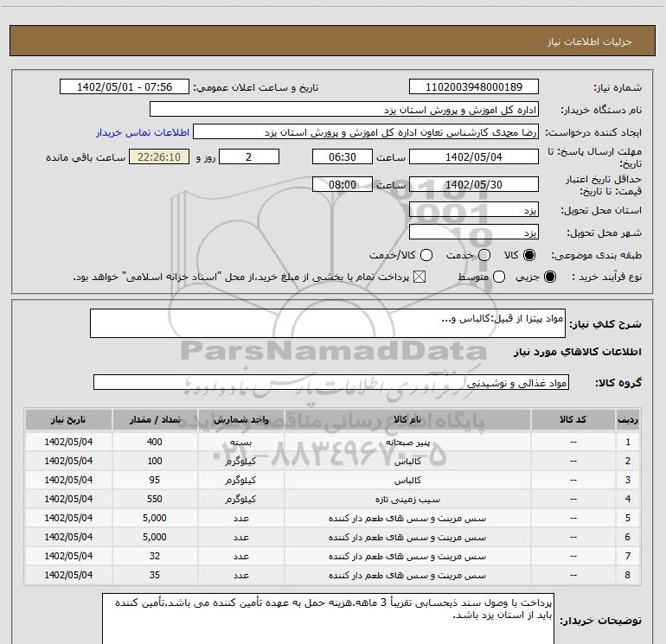Viewport: 666px width, 644px height.
Task: Click quantity 400 for پنیر صبحانه
Action: point(155,442)
